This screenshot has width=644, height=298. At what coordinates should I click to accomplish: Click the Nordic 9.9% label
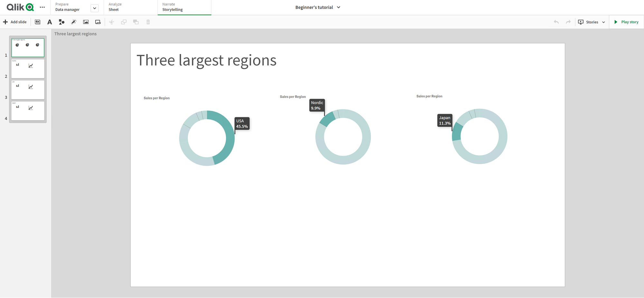pyautogui.click(x=317, y=105)
